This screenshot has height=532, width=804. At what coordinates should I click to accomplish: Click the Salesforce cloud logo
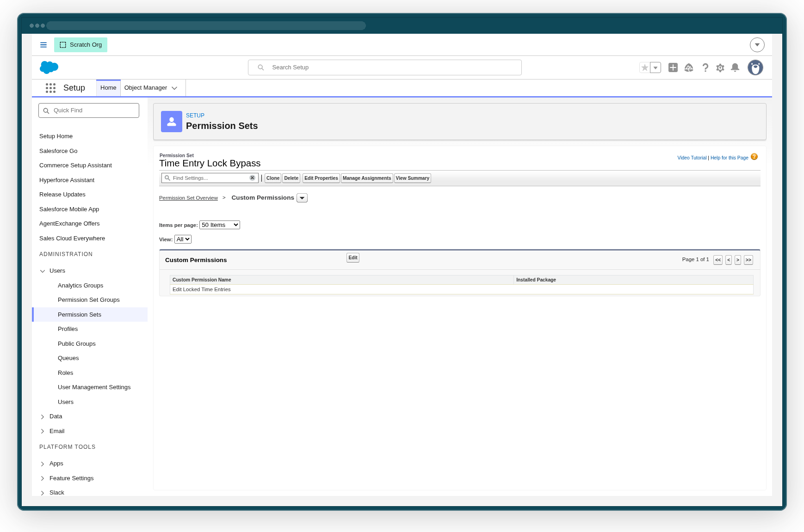click(x=49, y=67)
